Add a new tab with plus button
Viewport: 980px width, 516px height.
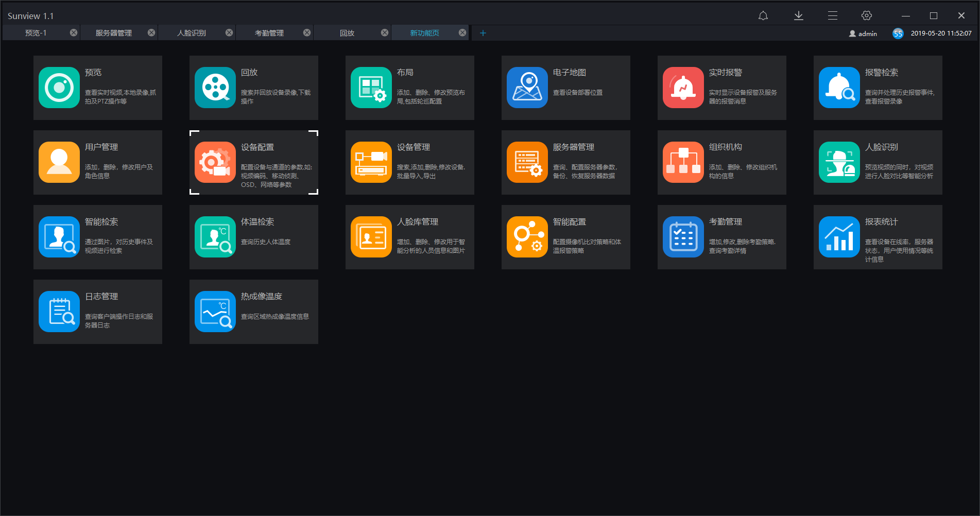pos(483,33)
